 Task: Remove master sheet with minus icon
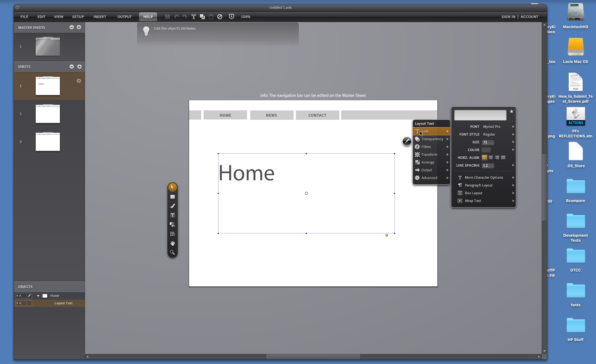72,27
